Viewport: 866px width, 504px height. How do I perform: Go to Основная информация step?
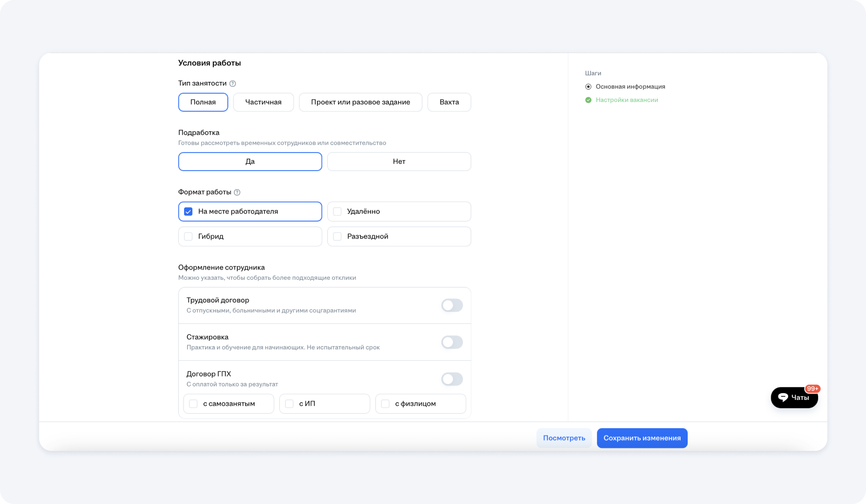630,87
